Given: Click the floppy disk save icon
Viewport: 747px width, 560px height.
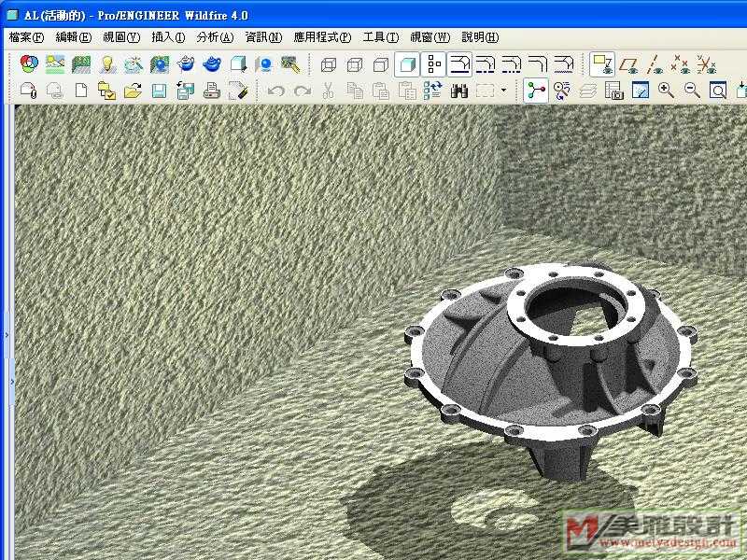Looking at the screenshot, I should click(159, 91).
